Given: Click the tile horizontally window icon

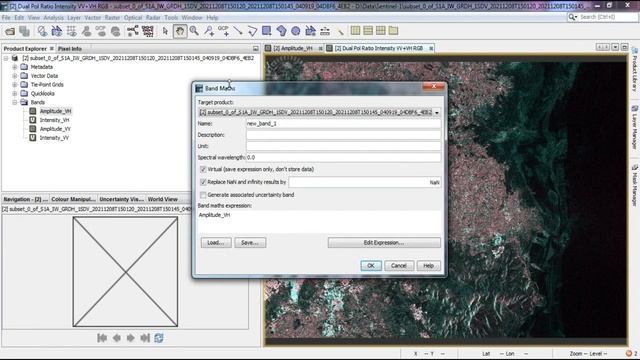Looking at the screenshot, I should (x=356, y=31).
